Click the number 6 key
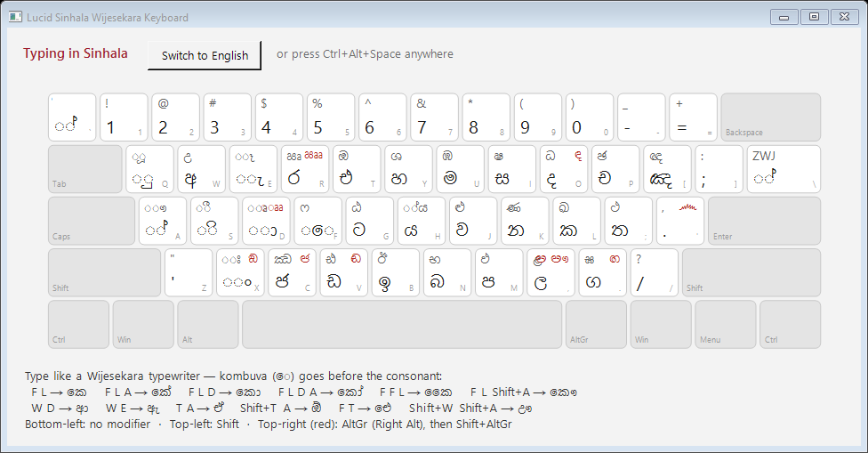This screenshot has width=868, height=453. pos(382,117)
